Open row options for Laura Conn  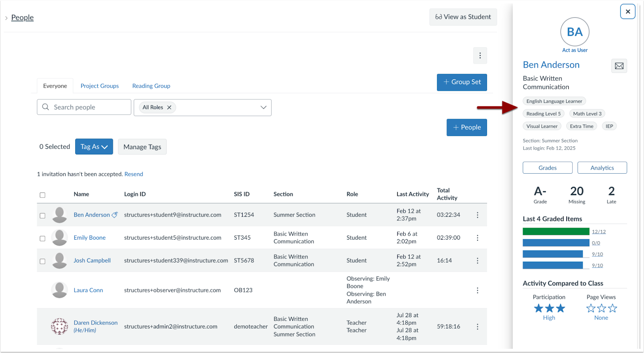477,290
